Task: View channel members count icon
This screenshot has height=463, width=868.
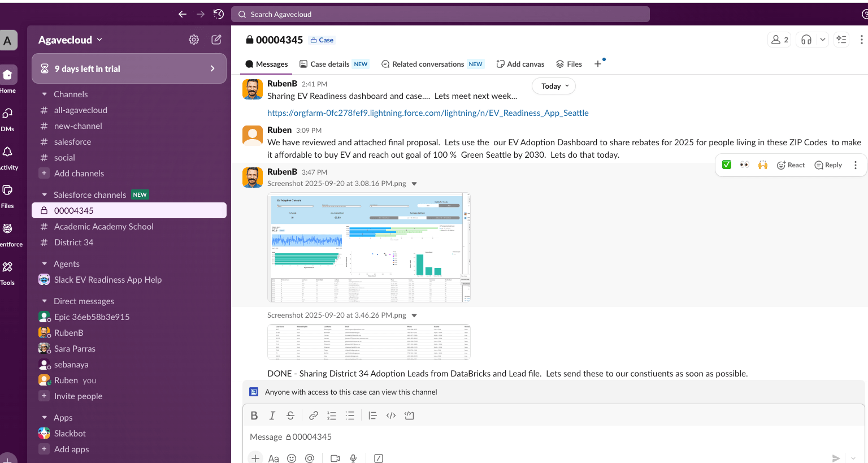Action: tap(779, 40)
